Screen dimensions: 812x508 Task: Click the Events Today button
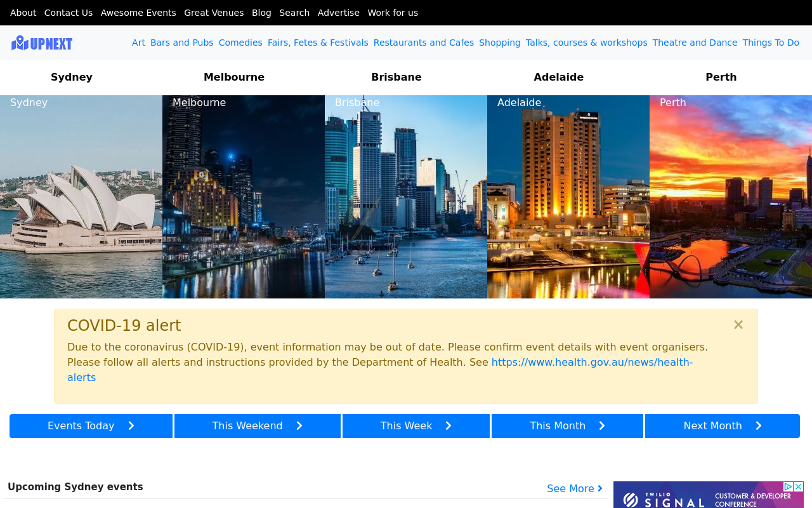(x=91, y=426)
